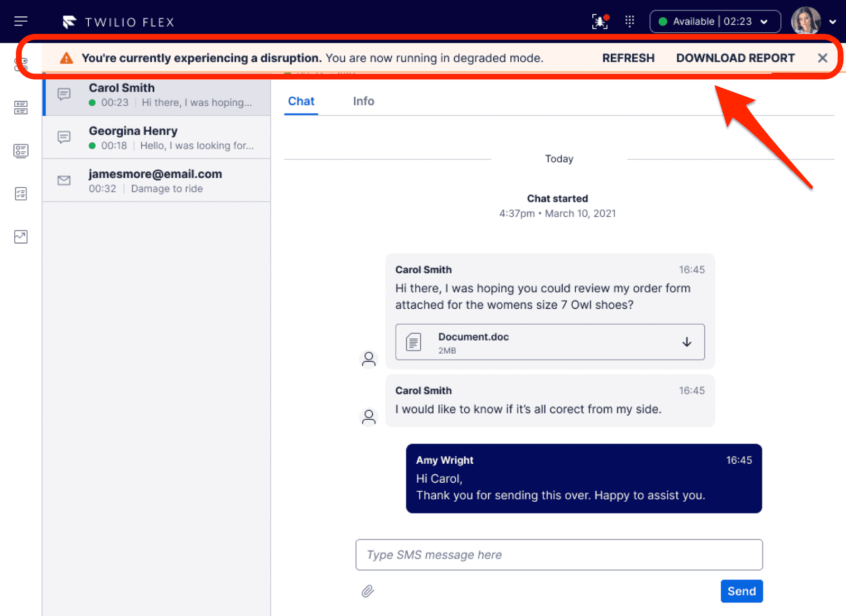Click the warning triangle in the disruption banner
Image resolution: width=846 pixels, height=616 pixels.
[66, 58]
